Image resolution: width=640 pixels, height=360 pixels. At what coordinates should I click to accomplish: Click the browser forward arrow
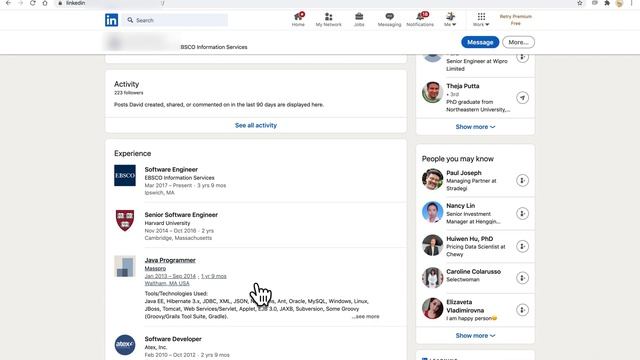tap(20, 3)
